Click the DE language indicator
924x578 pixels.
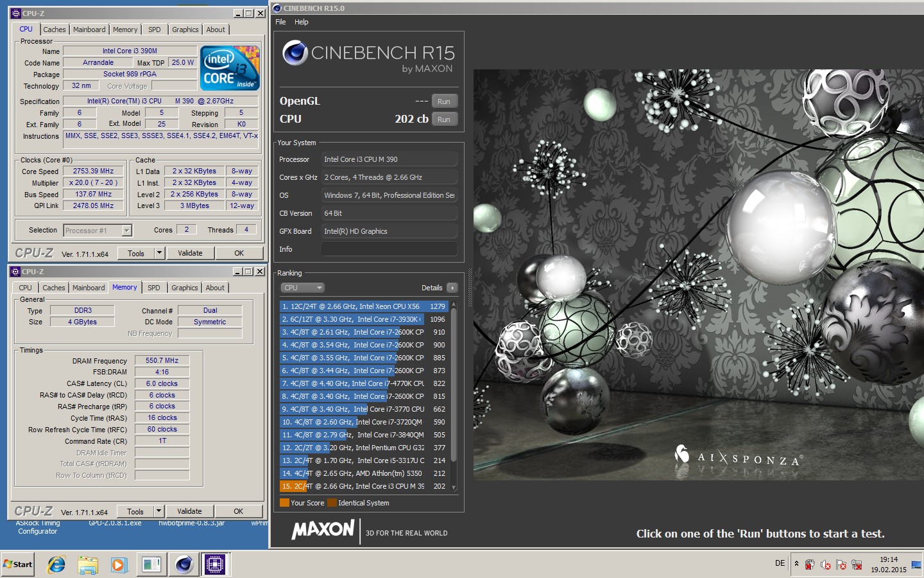point(780,563)
